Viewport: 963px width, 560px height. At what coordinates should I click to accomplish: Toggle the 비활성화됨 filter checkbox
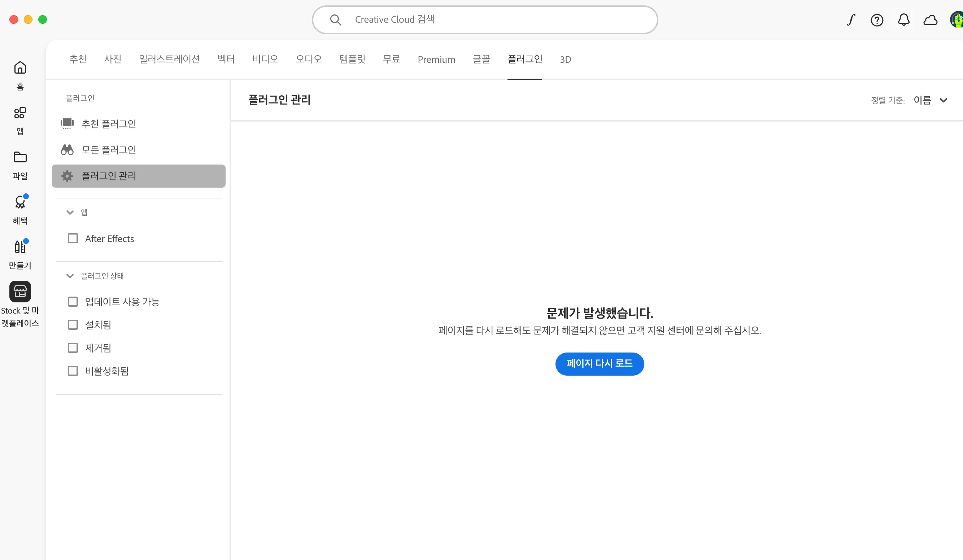click(73, 371)
